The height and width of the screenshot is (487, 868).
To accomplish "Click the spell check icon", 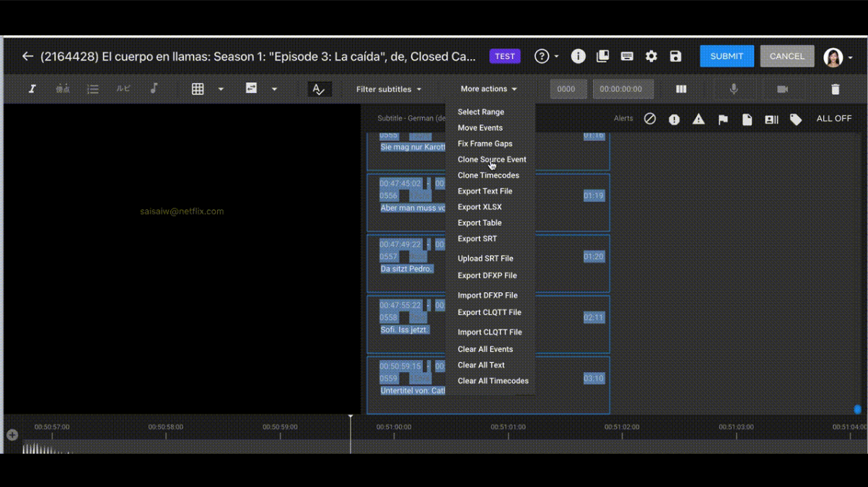I will coord(318,89).
